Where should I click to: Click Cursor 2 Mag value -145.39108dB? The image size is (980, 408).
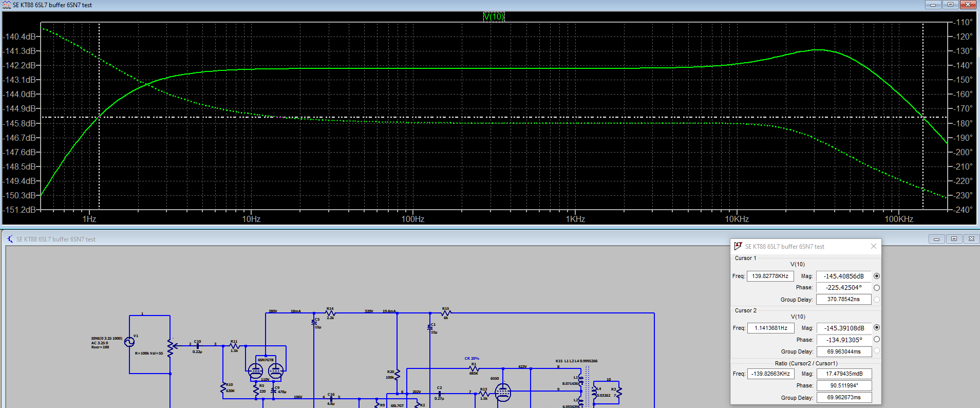coord(844,328)
